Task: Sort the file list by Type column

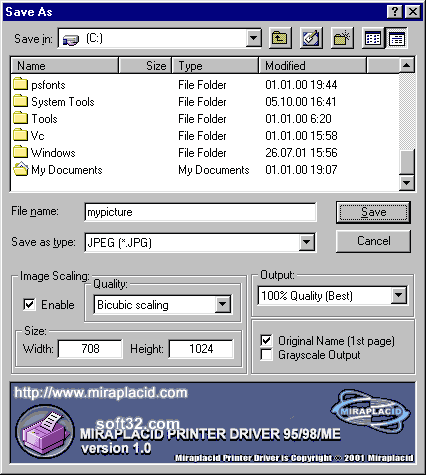Action: click(215, 65)
